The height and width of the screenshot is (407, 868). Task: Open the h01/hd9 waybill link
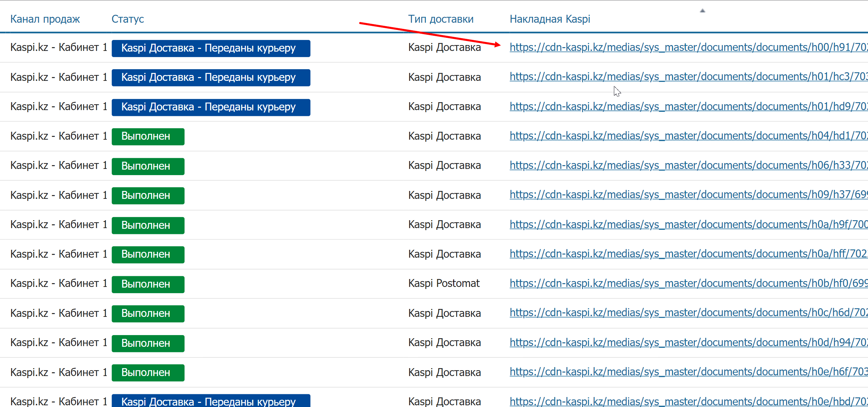688,106
